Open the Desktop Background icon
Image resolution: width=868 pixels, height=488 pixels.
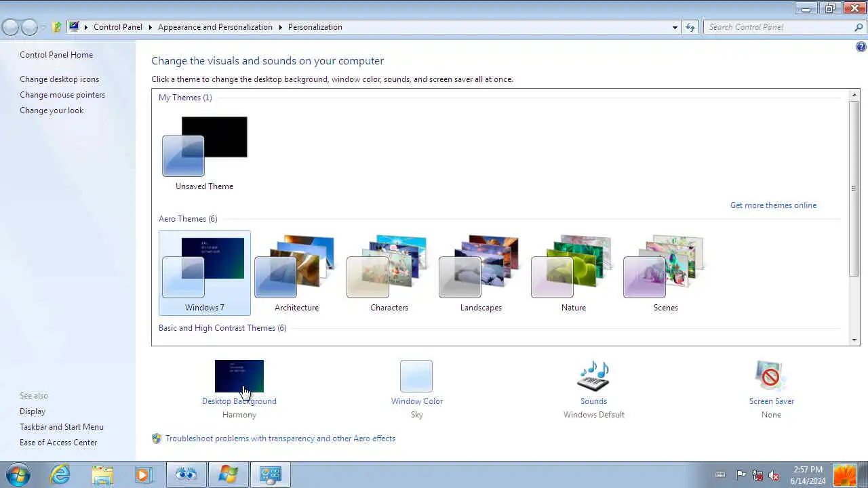pos(239,376)
